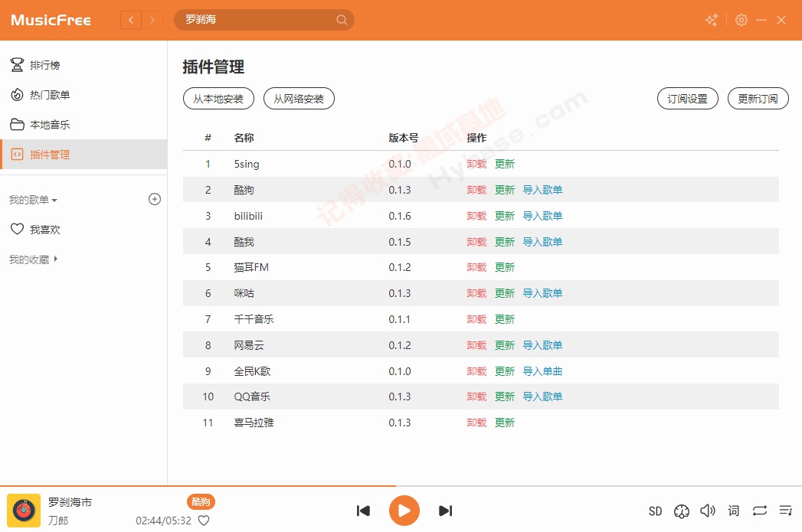Click the volume speaker icon
802x532 pixels.
click(708, 511)
